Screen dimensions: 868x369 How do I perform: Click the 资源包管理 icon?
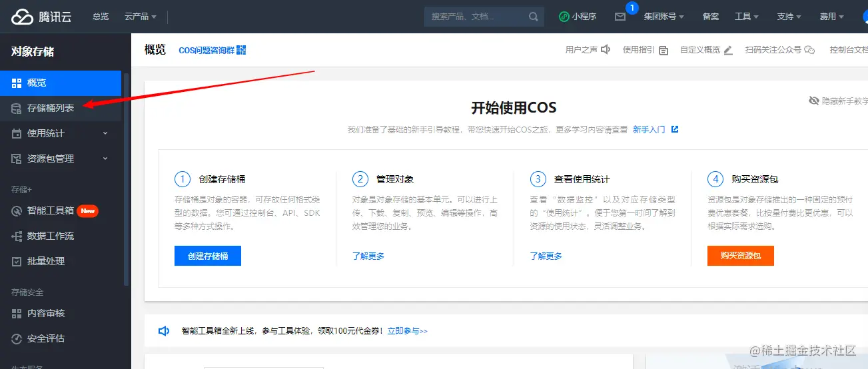(17, 159)
